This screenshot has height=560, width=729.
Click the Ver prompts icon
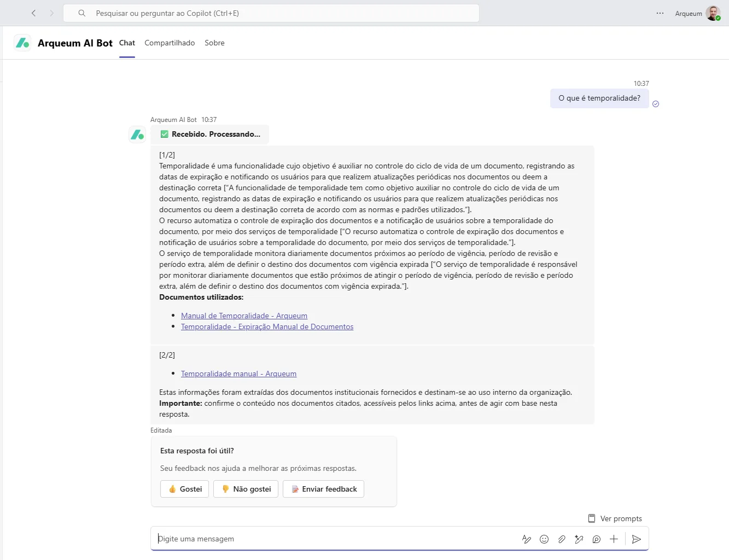point(592,518)
